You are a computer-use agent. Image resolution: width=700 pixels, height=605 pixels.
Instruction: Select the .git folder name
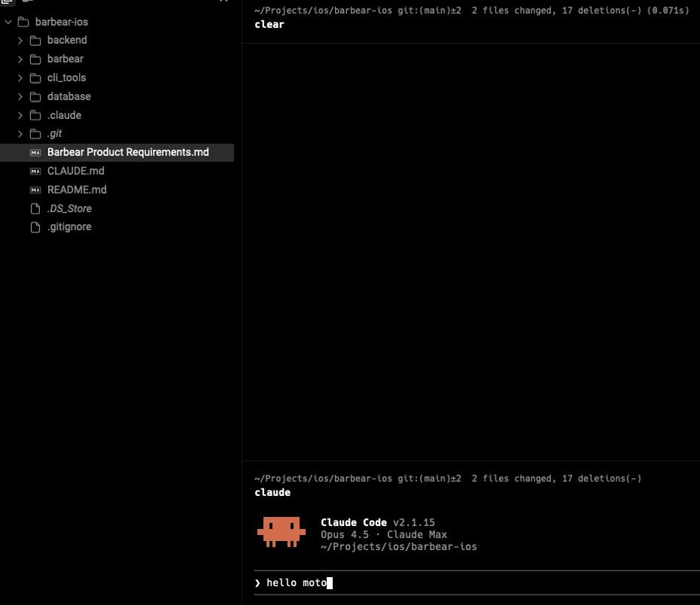[x=54, y=134]
